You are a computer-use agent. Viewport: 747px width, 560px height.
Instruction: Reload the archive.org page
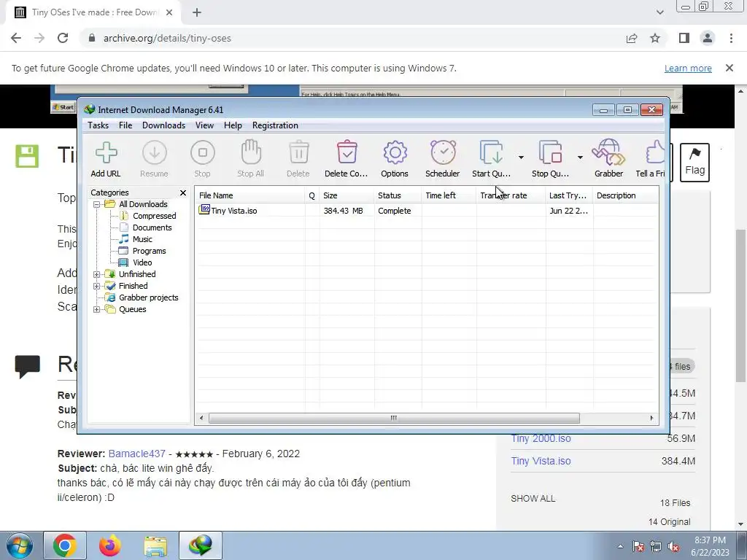click(x=63, y=38)
